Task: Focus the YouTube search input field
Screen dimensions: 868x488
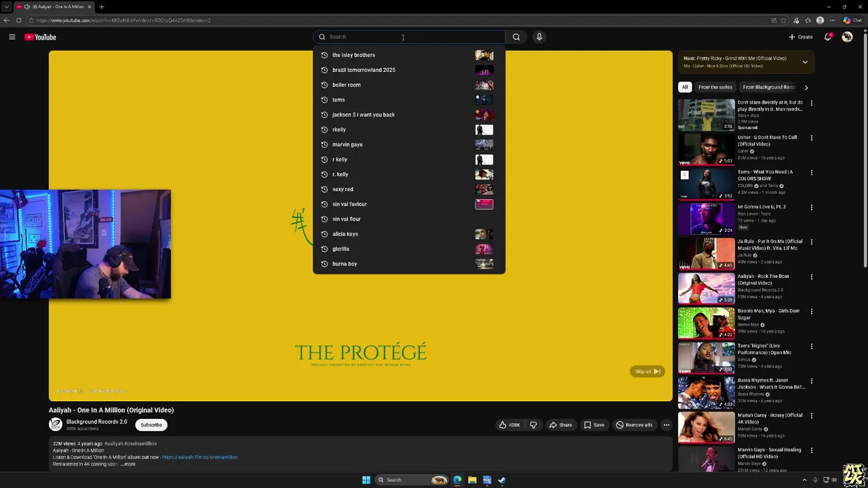Action: (410, 37)
